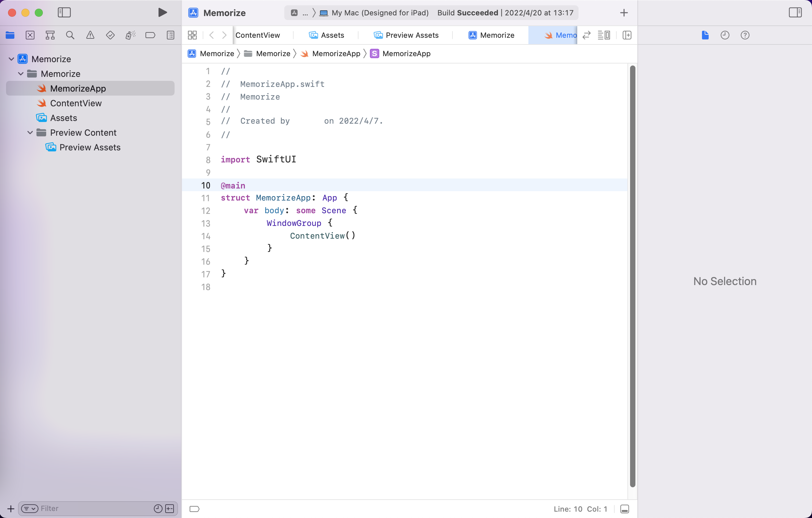Select ContentView file in navigator
The image size is (812, 518).
(76, 103)
